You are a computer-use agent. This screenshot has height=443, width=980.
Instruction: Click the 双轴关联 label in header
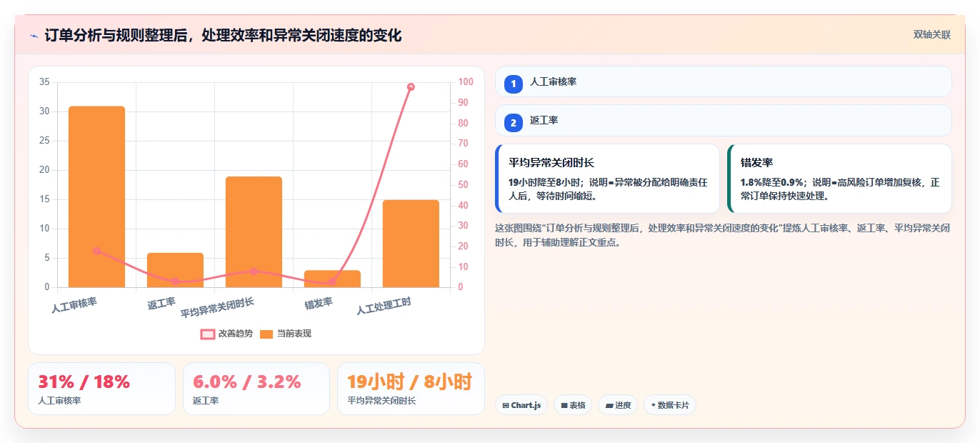pos(932,35)
